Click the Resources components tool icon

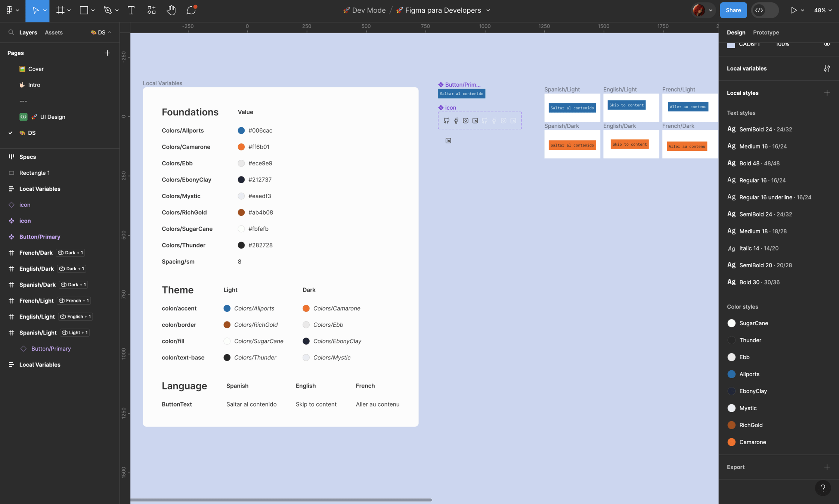pyautogui.click(x=151, y=10)
